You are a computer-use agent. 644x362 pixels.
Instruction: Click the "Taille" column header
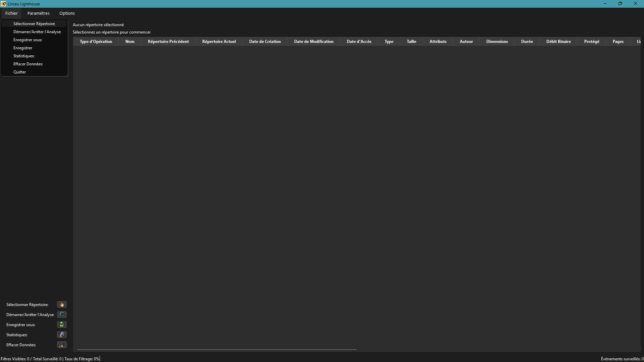(411, 42)
